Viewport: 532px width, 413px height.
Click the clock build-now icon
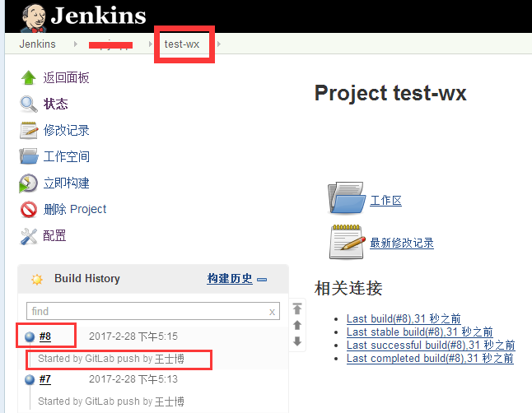pyautogui.click(x=28, y=183)
